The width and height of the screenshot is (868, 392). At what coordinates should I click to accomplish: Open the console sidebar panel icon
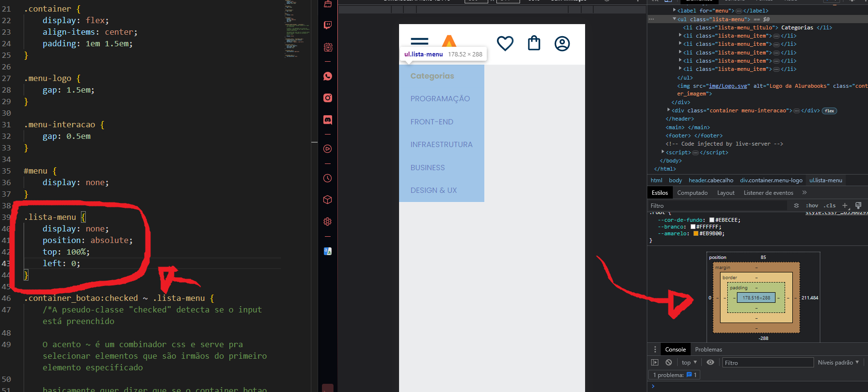tap(654, 363)
